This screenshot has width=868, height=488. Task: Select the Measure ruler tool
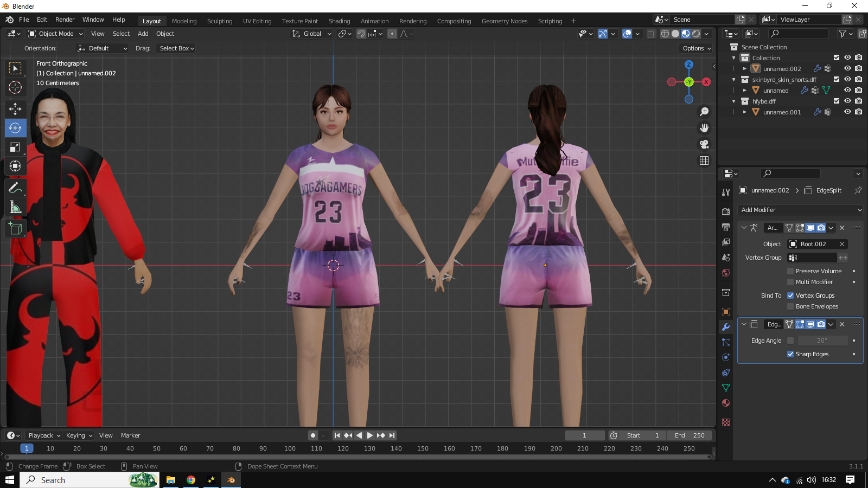click(x=15, y=208)
